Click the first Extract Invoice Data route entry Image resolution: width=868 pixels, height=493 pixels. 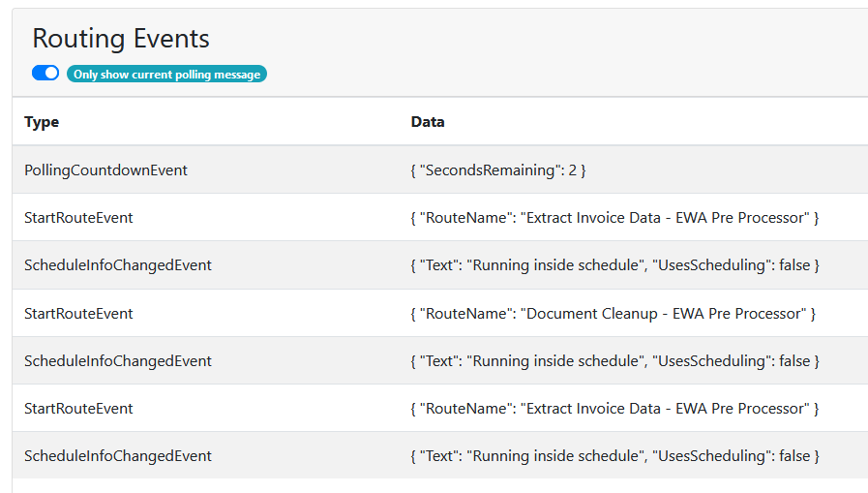click(x=614, y=218)
